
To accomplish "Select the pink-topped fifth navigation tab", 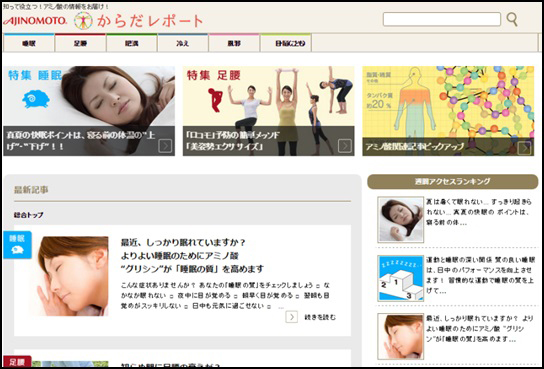I will point(234,43).
